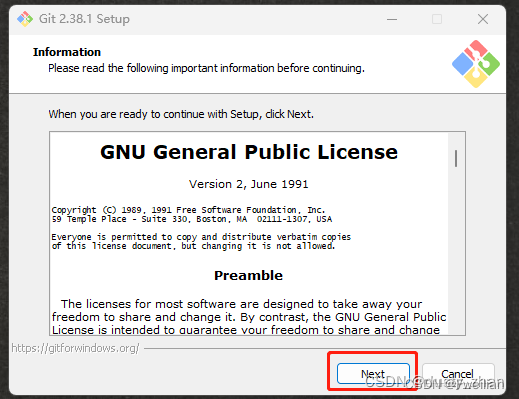Screen dimensions: 519x399
Task: Click the 'The licenses for most software' line
Action: [241, 304]
